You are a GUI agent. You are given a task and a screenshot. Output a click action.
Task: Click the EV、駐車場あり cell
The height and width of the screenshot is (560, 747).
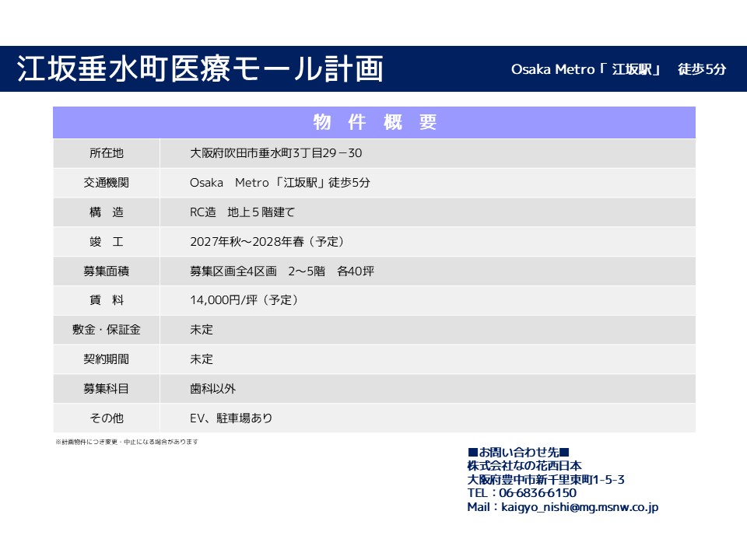231,418
